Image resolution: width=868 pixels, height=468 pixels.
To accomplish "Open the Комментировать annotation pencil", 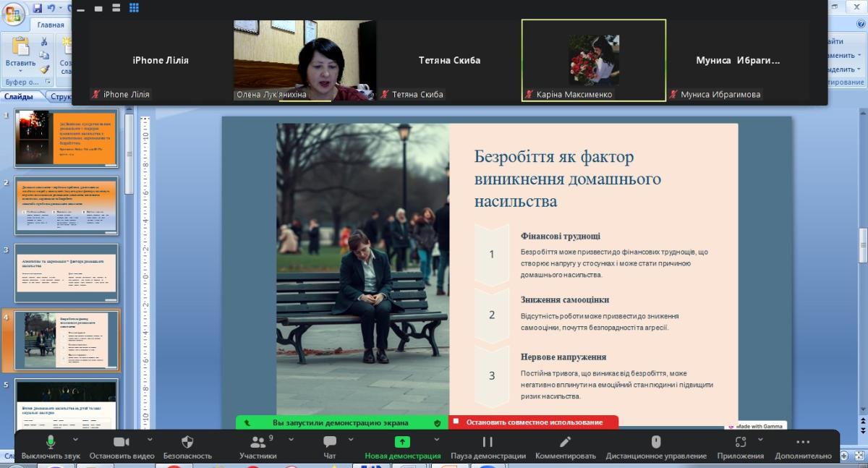I will click(565, 446).
